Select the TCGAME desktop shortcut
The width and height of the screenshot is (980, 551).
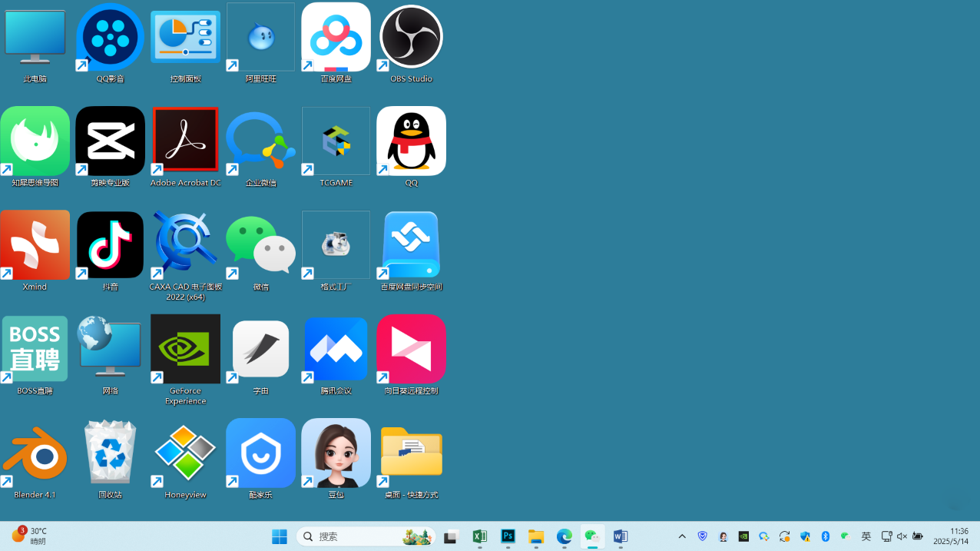pos(336,147)
